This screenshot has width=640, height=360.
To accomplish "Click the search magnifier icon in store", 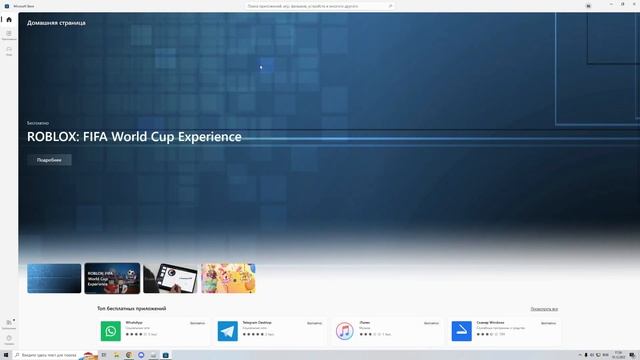I will pos(390,6).
